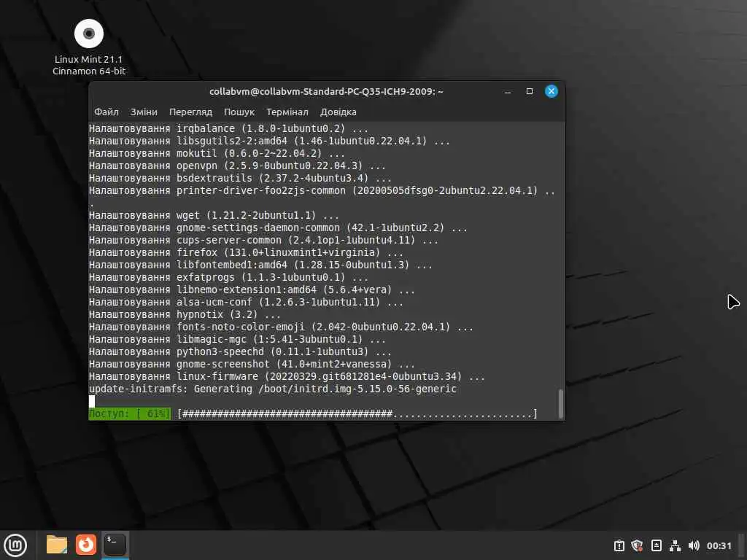Click the Поступ 61% progress indicator

(x=130, y=414)
